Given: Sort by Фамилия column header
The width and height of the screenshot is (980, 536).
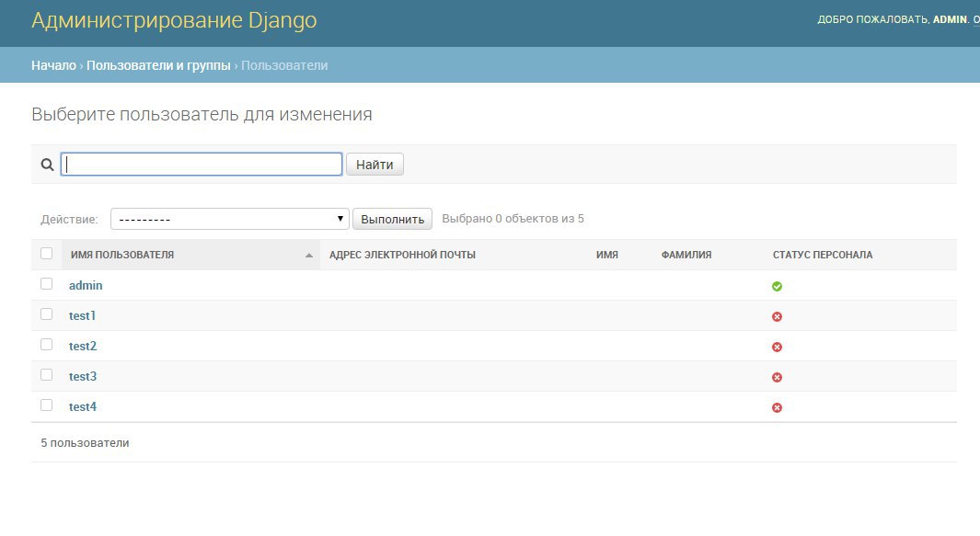Looking at the screenshot, I should click(686, 255).
